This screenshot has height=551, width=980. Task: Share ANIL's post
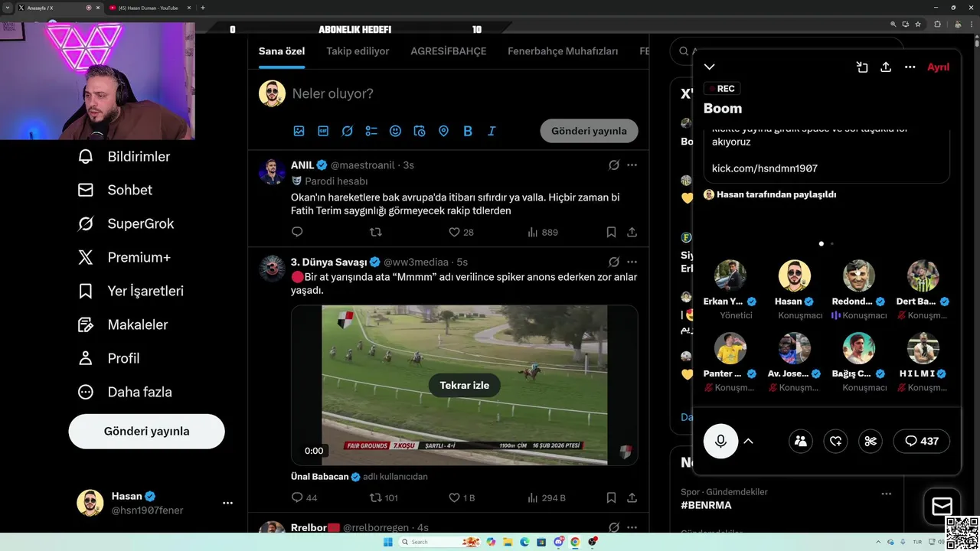tap(632, 232)
